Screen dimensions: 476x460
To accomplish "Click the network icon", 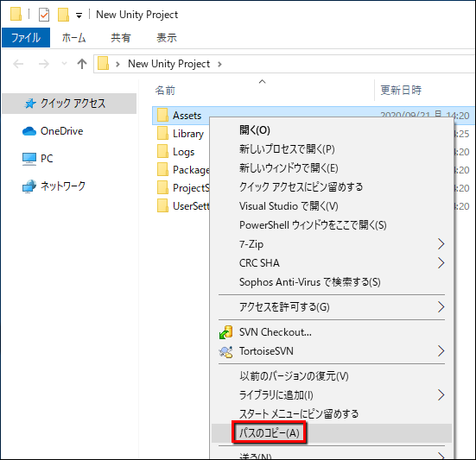I will tap(29, 186).
